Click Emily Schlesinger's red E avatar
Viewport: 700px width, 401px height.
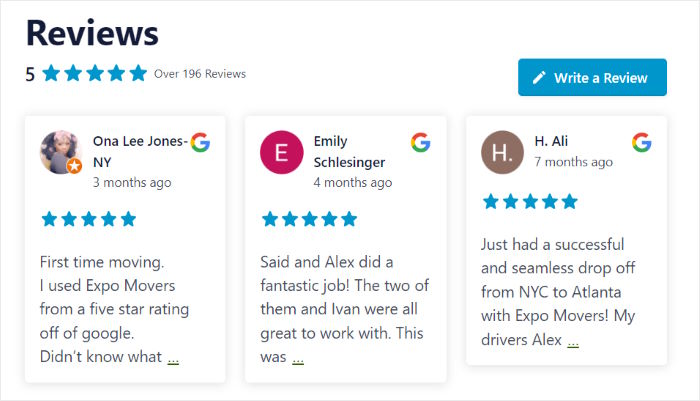click(x=282, y=152)
